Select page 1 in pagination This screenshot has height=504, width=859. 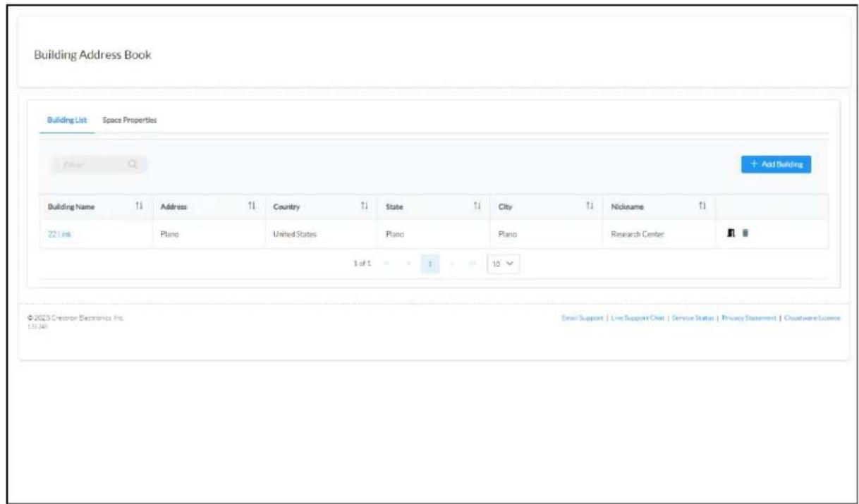click(x=429, y=264)
